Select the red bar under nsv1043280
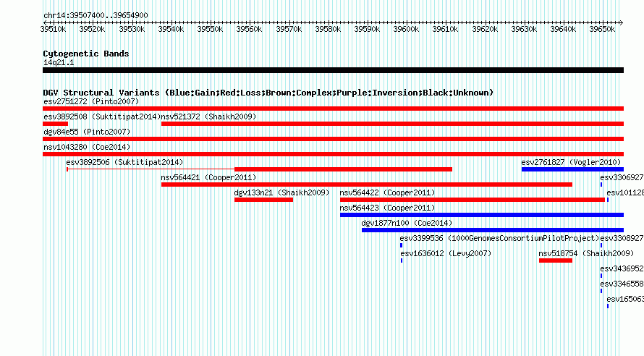Image resolution: width=644 pixels, height=356 pixels. [x=333, y=154]
